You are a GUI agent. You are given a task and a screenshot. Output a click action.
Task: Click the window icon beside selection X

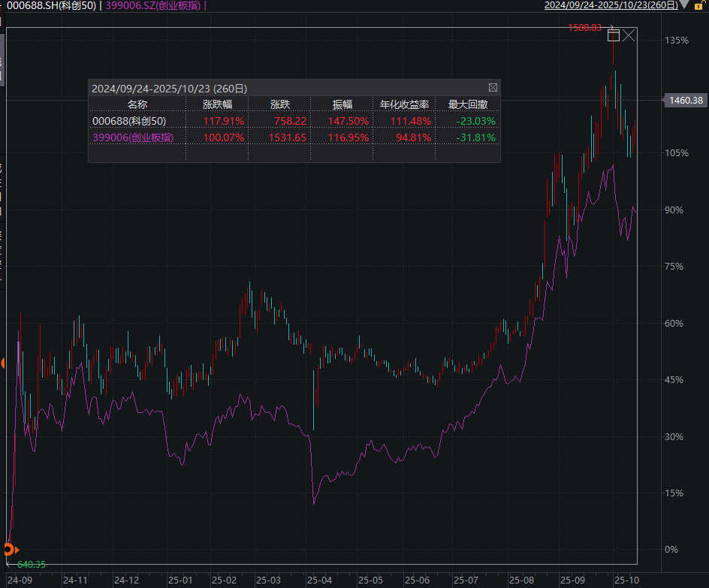[x=614, y=35]
